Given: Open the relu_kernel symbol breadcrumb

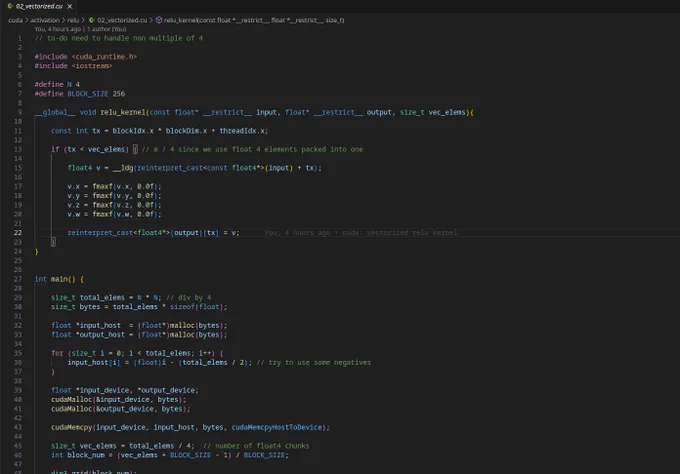Looking at the screenshot, I should (254, 20).
